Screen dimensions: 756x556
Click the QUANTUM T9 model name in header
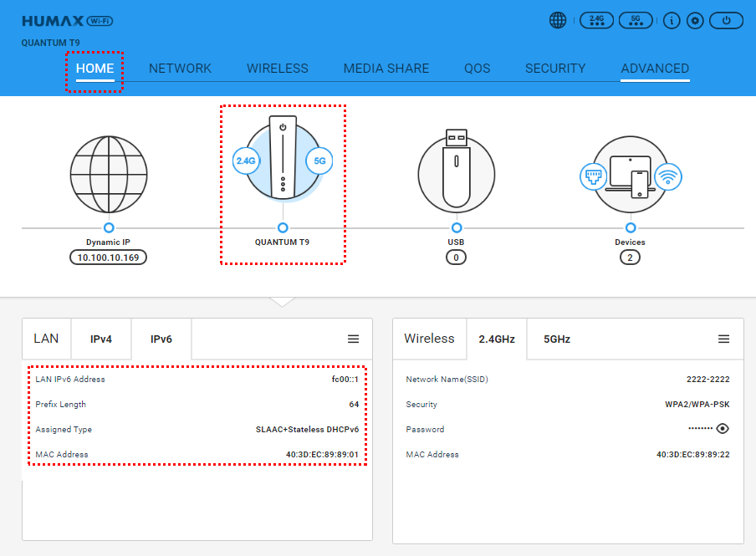pos(51,43)
